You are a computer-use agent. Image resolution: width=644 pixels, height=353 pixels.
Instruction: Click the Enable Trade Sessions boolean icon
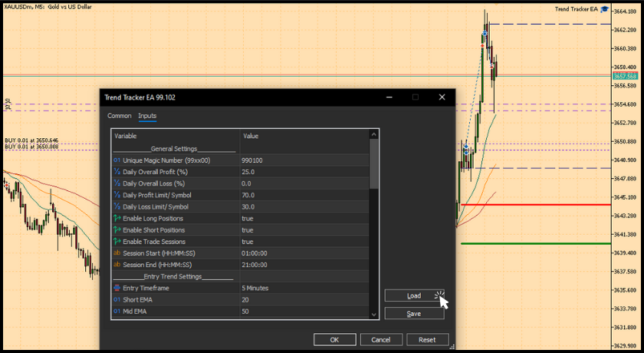point(117,241)
